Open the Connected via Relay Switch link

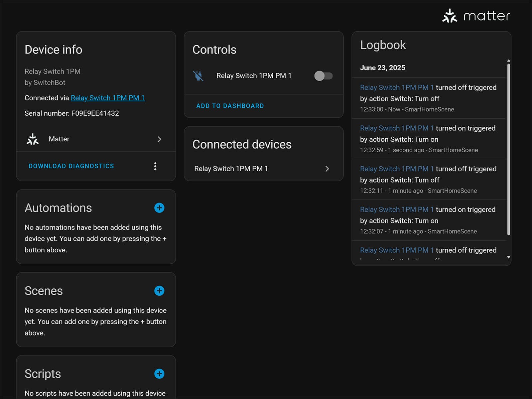click(108, 98)
